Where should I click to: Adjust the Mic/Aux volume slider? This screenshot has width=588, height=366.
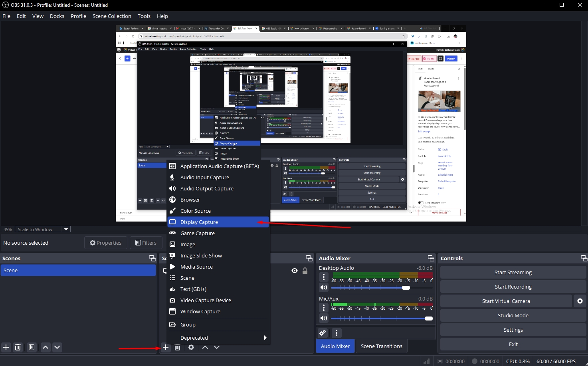(382, 318)
